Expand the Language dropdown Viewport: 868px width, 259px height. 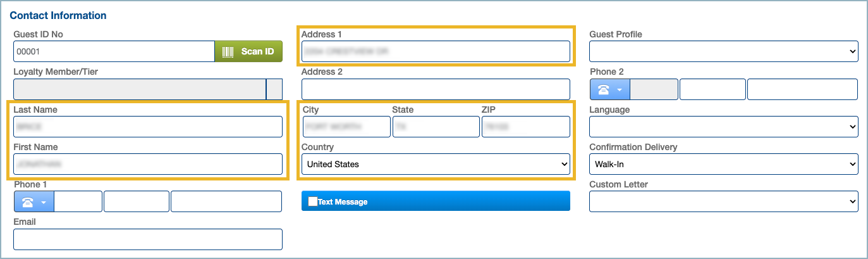coord(723,127)
